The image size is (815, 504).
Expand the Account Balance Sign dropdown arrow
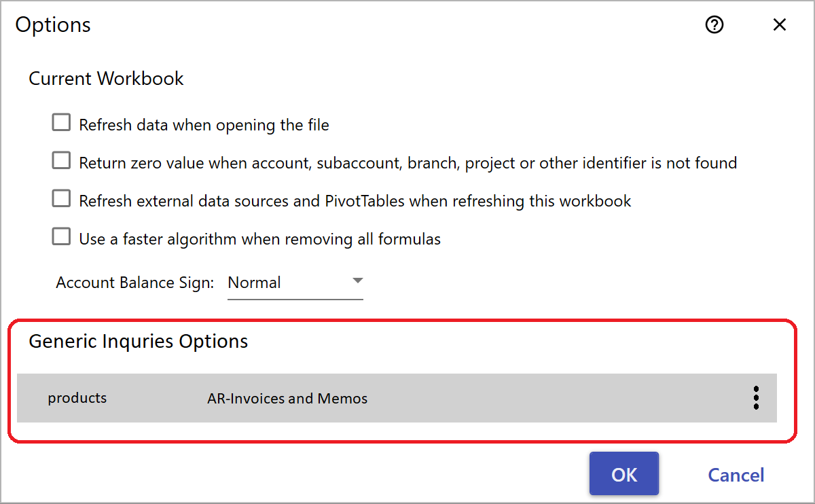357,281
